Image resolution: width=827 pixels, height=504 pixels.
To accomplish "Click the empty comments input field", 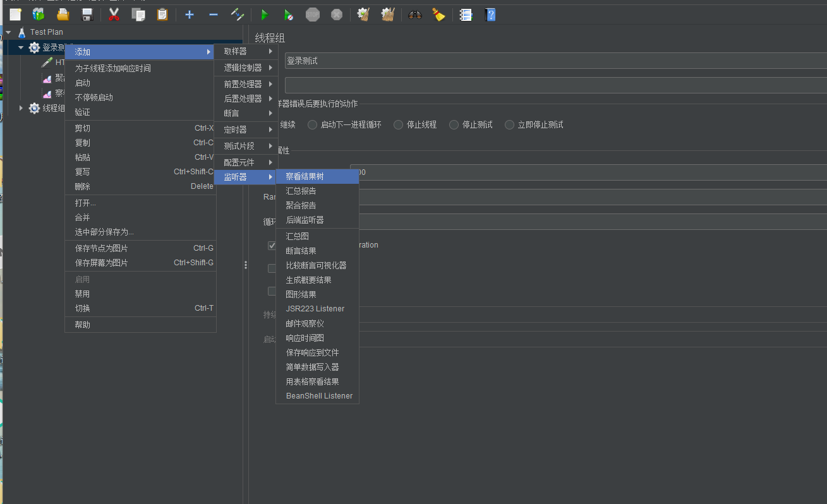I will click(x=555, y=85).
